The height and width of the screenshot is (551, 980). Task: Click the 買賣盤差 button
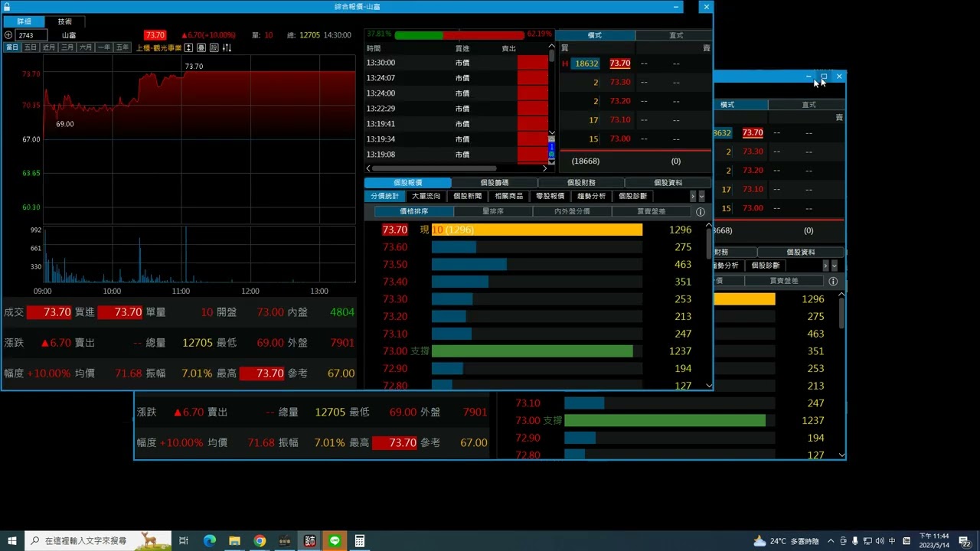click(x=651, y=212)
